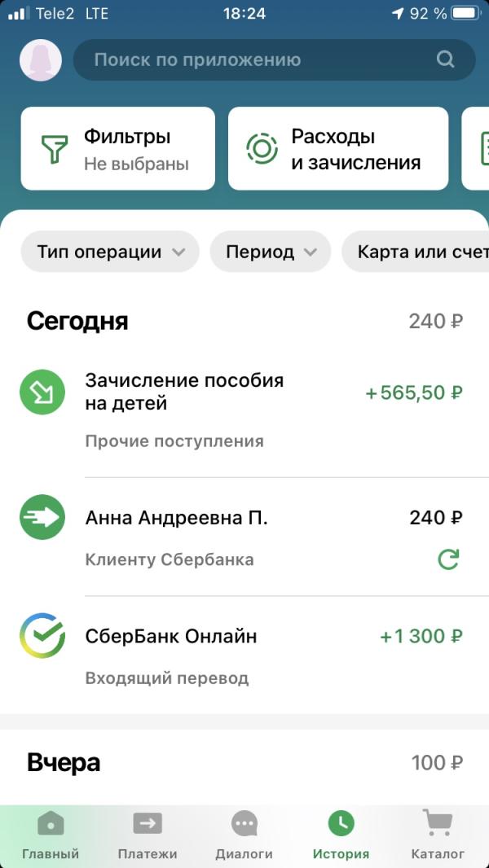Screen dimensions: 489x868
Task: Open the Каталог tab
Action: click(x=438, y=835)
